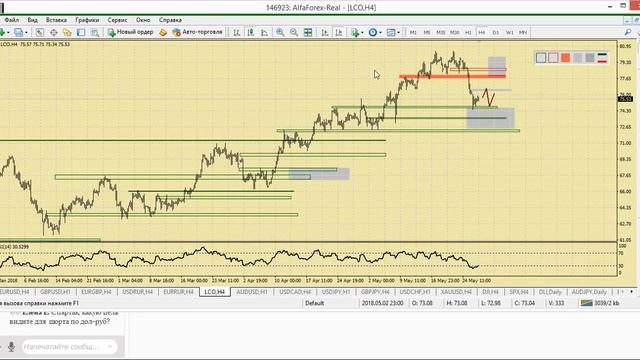
Task: Open the Сервис menu
Action: pos(118,20)
